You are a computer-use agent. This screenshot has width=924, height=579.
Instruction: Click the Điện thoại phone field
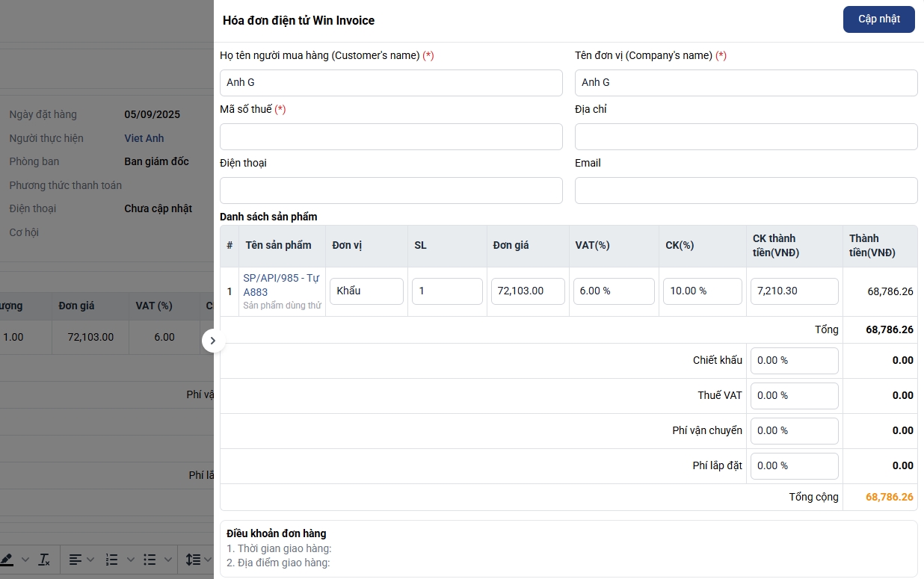[x=391, y=191]
